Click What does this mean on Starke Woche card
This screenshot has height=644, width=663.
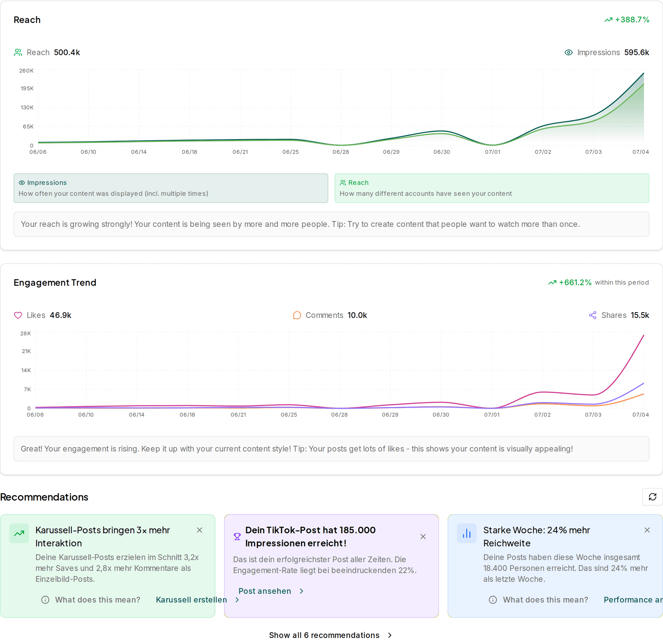pos(545,600)
